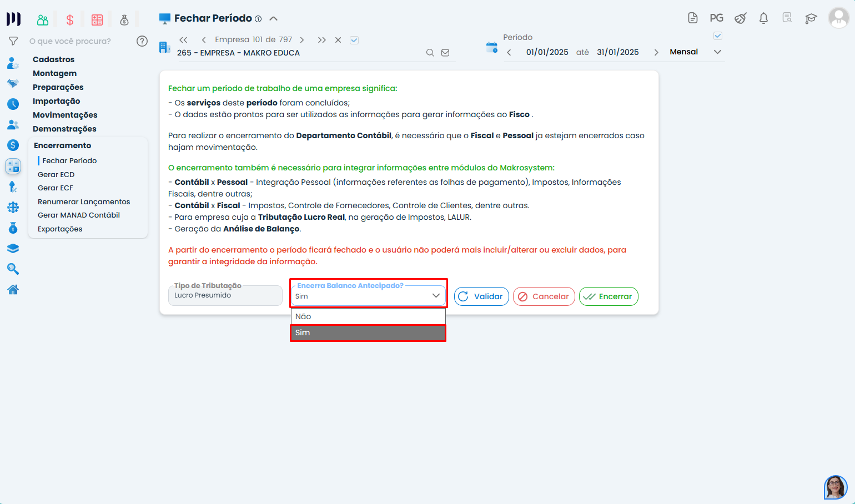Click the start date 01/01/2025 field
The height and width of the screenshot is (504, 855).
(547, 52)
